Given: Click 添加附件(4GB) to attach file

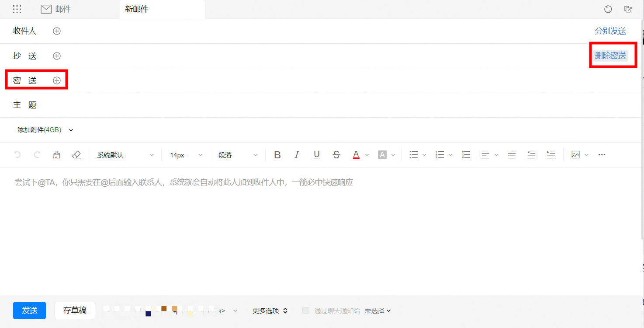Looking at the screenshot, I should coord(39,130).
